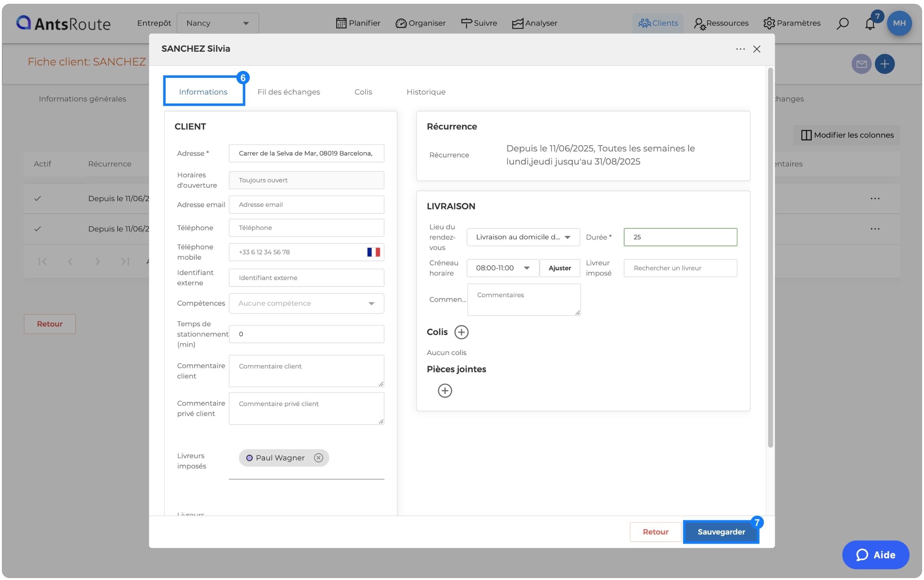924x580 pixels.
Task: Expand the Lieu du rendez-vous dropdown
Action: (x=523, y=237)
